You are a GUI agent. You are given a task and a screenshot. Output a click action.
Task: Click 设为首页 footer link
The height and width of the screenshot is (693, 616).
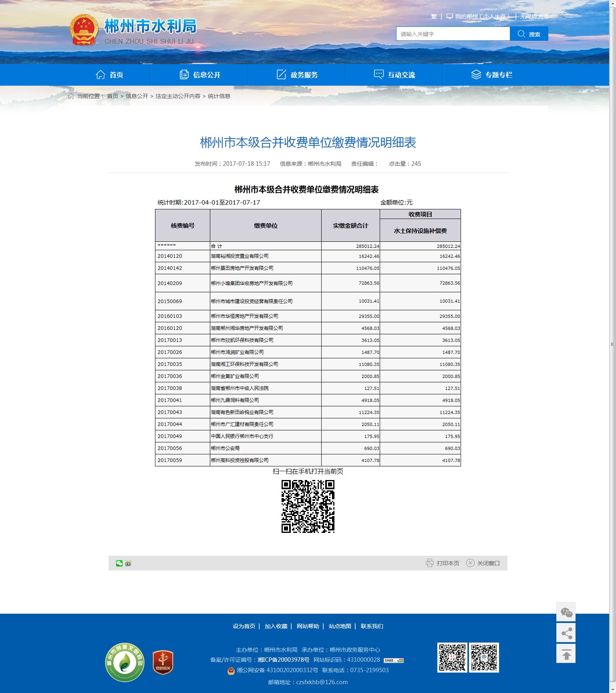tap(244, 626)
